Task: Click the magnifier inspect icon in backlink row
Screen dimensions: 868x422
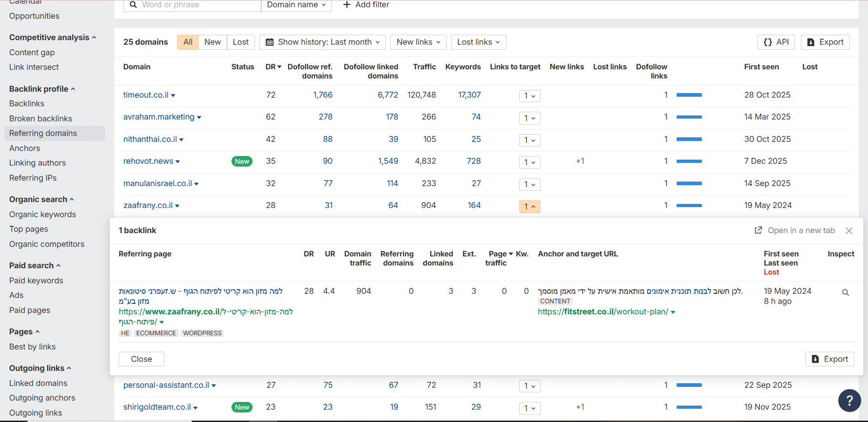Action: click(845, 292)
